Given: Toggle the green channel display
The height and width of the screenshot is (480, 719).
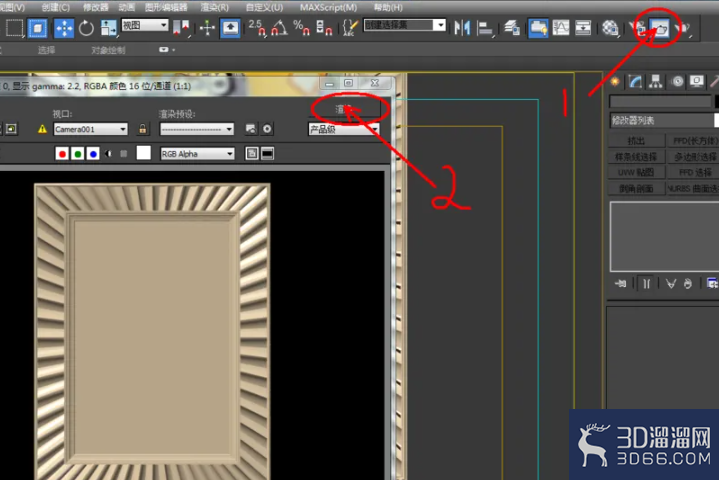Looking at the screenshot, I should pos(77,154).
